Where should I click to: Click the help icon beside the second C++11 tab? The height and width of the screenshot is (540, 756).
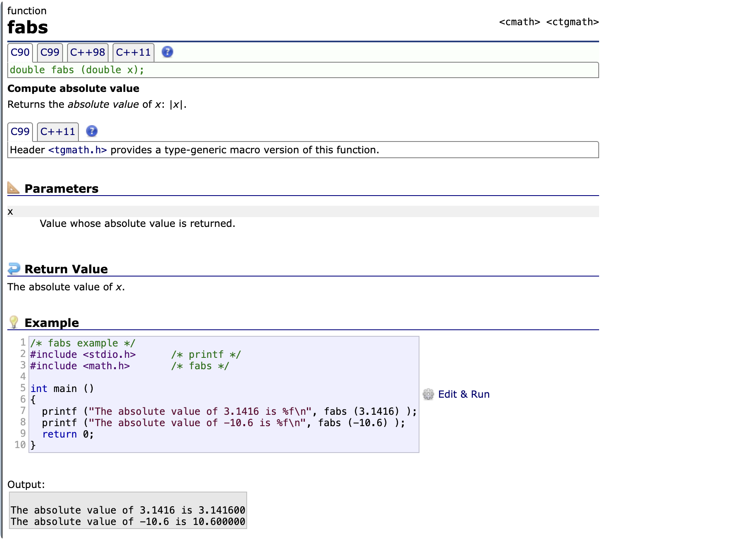[92, 131]
